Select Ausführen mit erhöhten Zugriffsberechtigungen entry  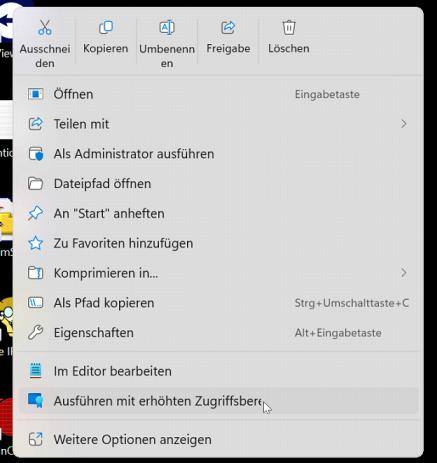(x=218, y=401)
